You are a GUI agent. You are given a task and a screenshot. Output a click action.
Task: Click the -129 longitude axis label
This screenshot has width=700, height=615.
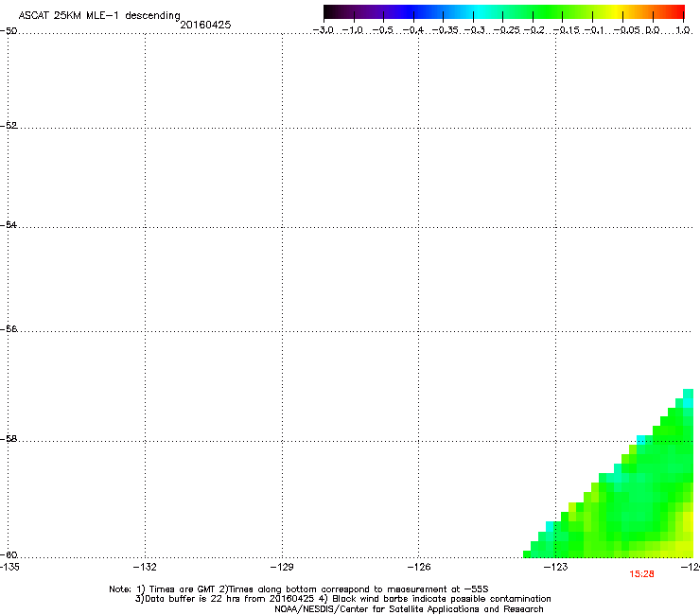[282, 567]
